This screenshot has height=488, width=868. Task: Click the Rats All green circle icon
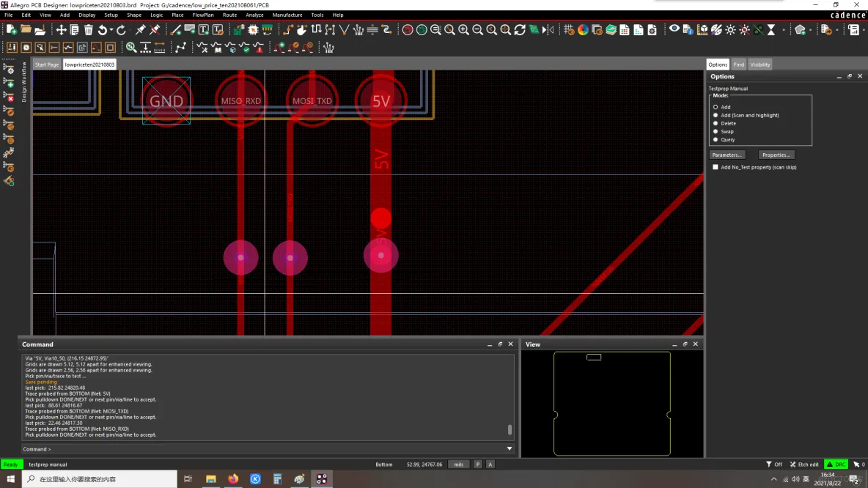tap(422, 30)
